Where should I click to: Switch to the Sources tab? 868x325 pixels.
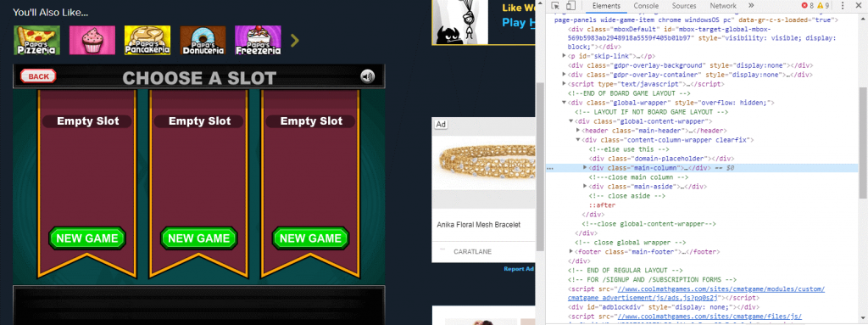point(684,6)
